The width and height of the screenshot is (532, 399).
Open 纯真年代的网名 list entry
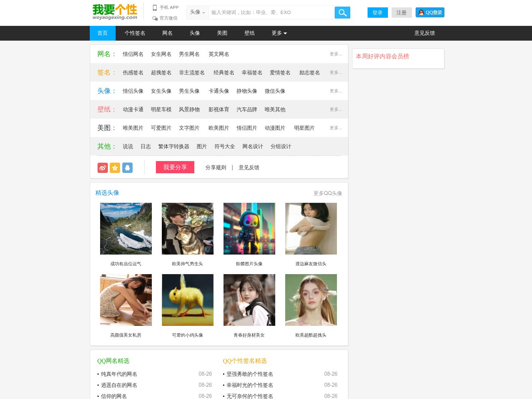pos(119,374)
